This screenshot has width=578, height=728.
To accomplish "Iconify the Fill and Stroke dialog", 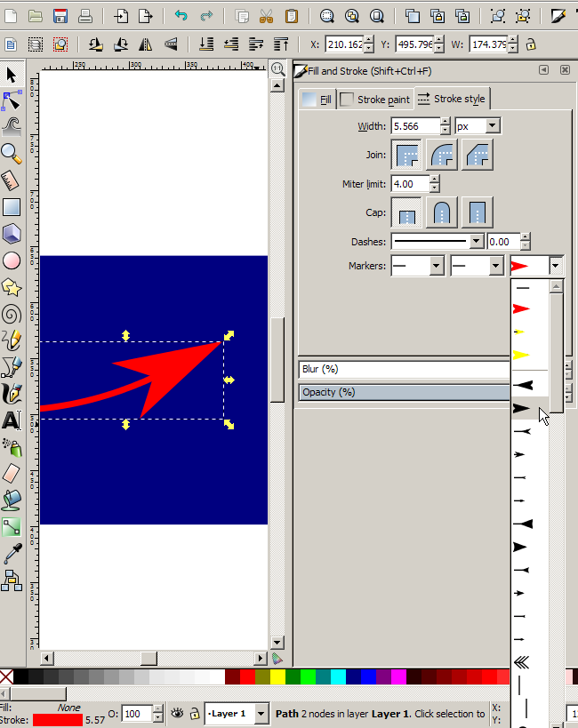I will coord(543,70).
